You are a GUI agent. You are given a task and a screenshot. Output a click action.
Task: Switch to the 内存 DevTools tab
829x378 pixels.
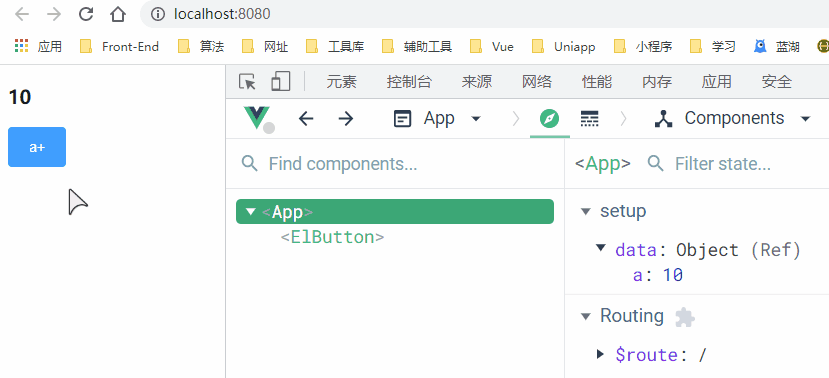pos(657,82)
